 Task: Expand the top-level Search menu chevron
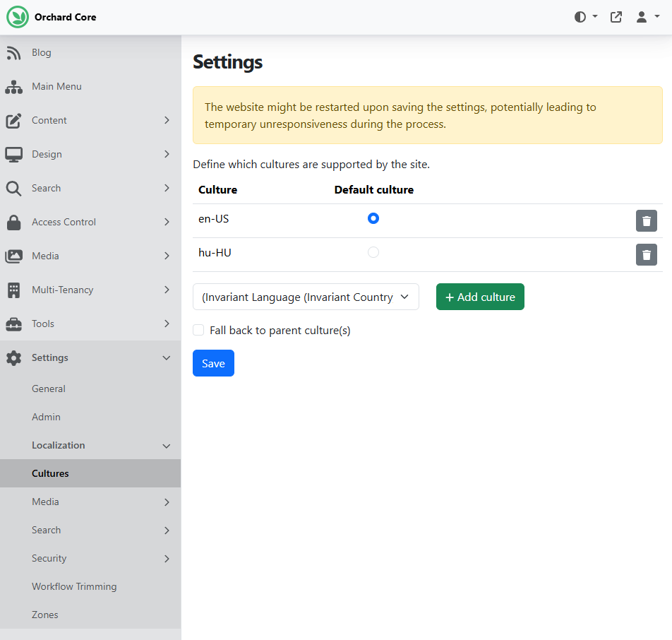point(167,188)
